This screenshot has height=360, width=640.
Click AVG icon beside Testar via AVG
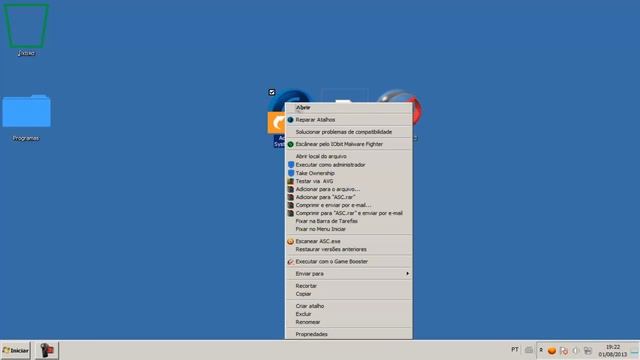tap(290, 181)
